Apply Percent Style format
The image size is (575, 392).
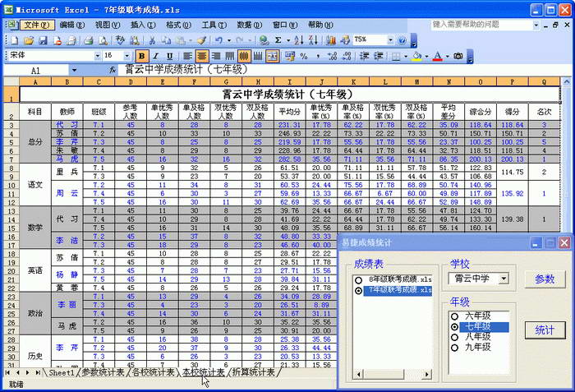point(304,56)
